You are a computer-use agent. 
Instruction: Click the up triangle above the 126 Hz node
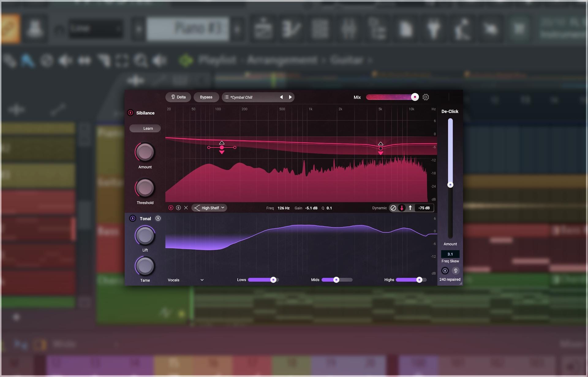tap(222, 143)
